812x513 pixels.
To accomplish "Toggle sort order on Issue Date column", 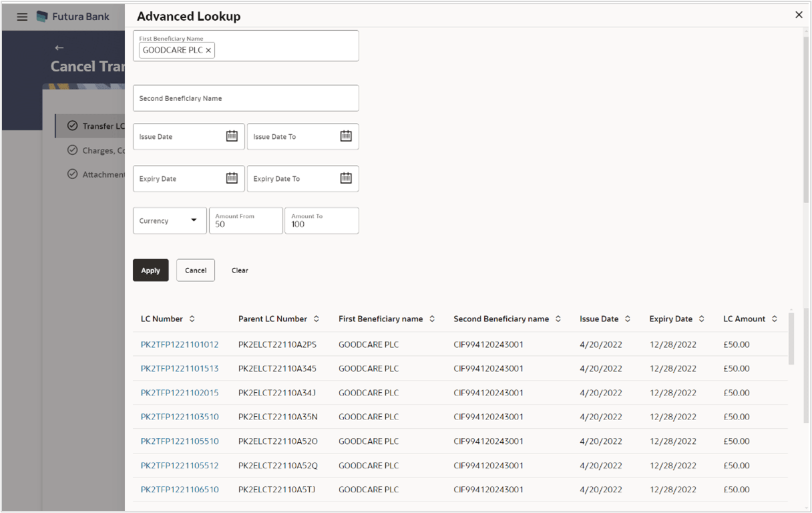I will 628,319.
